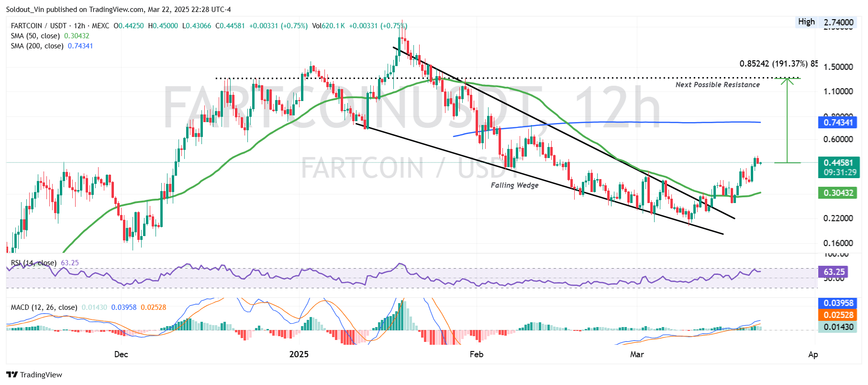
Task: Click the Vol 620.1 K value in header
Action: coord(328,26)
